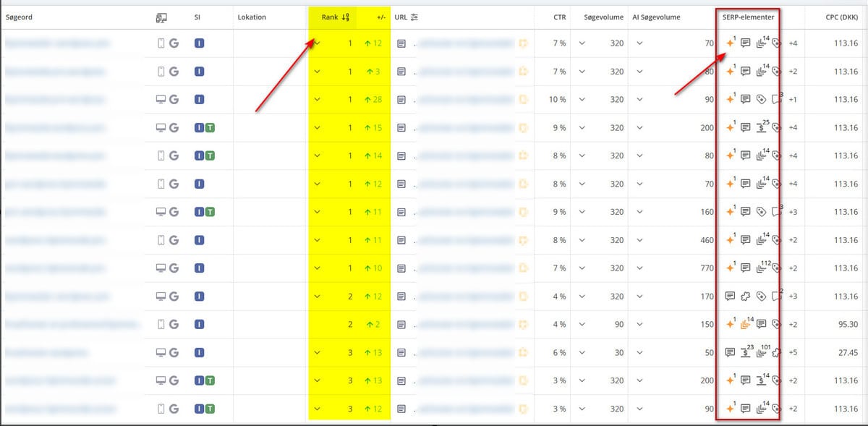Expand search volume chevron in the 95.30 CPC row
Viewport: 868px width, 426px height.
pos(583,325)
